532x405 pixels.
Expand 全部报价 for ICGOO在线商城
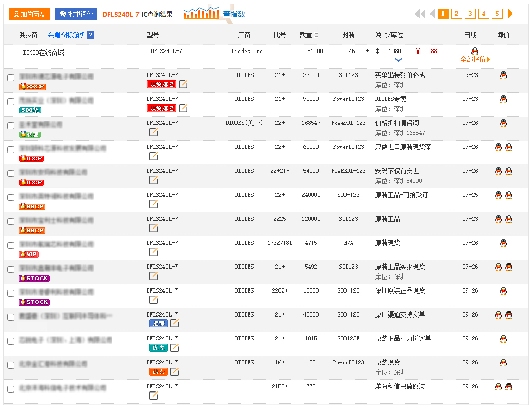tap(475, 60)
